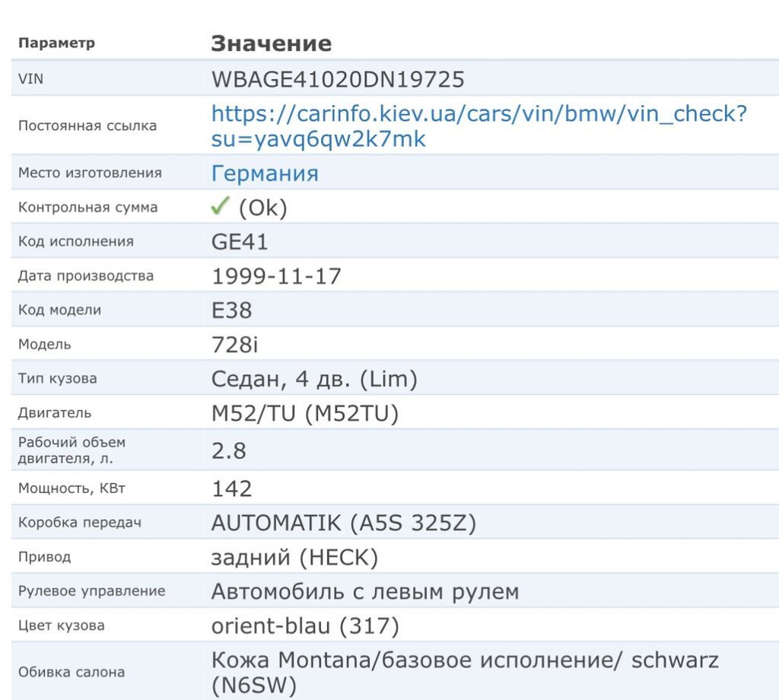Click the production date 1999-11-17
This screenshot has width=779, height=700.
(276, 276)
